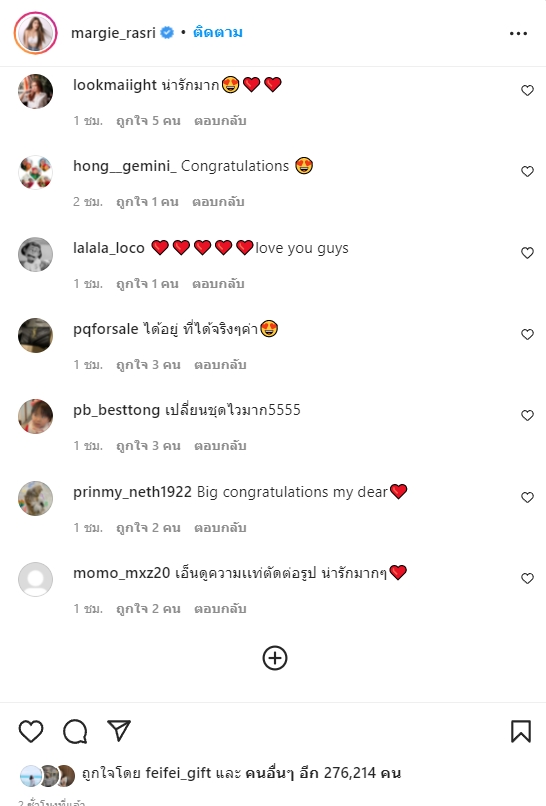Viewport: 546px width, 806px height.
Task: Reply to prinmy_neth1922's comment
Action: [x=220, y=527]
